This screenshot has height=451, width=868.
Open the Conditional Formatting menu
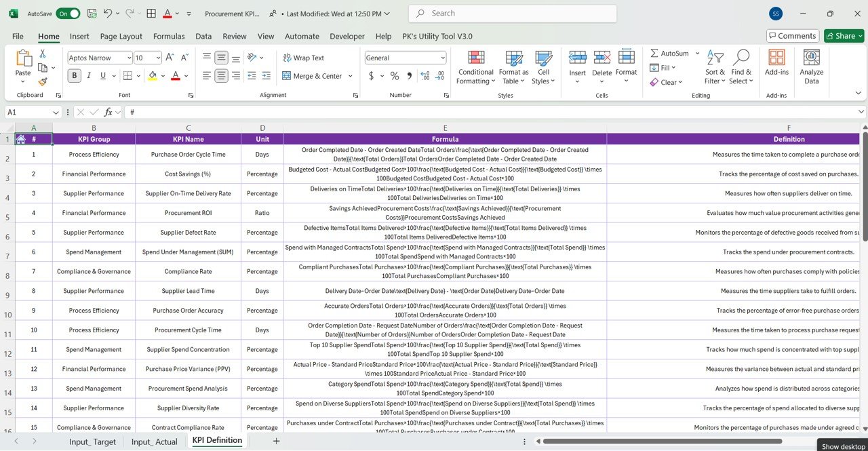click(x=476, y=66)
